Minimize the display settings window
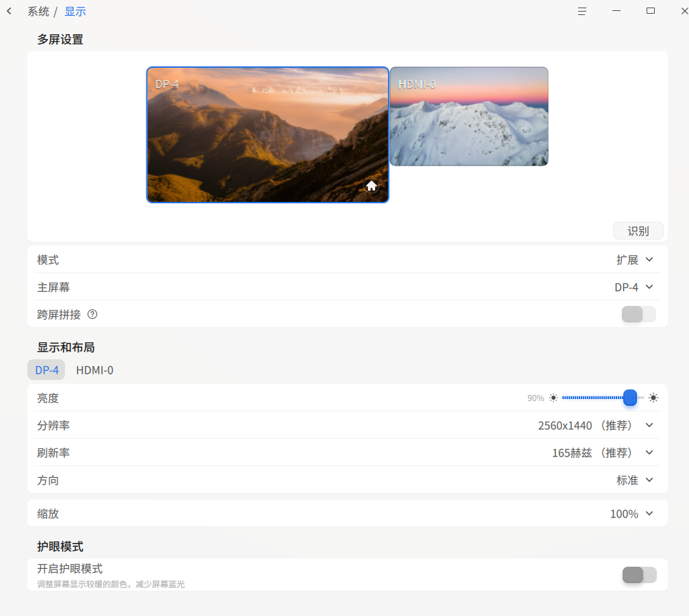This screenshot has width=689, height=616. 616,11
